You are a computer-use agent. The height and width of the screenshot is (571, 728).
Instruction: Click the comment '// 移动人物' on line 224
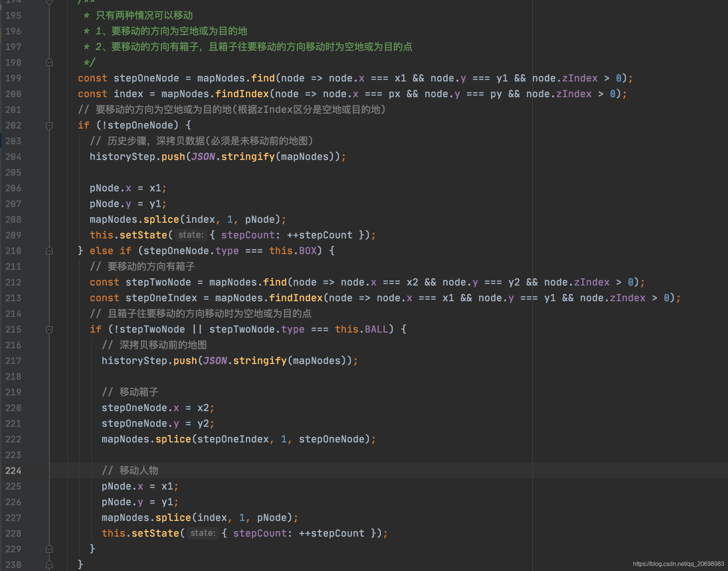click(130, 470)
